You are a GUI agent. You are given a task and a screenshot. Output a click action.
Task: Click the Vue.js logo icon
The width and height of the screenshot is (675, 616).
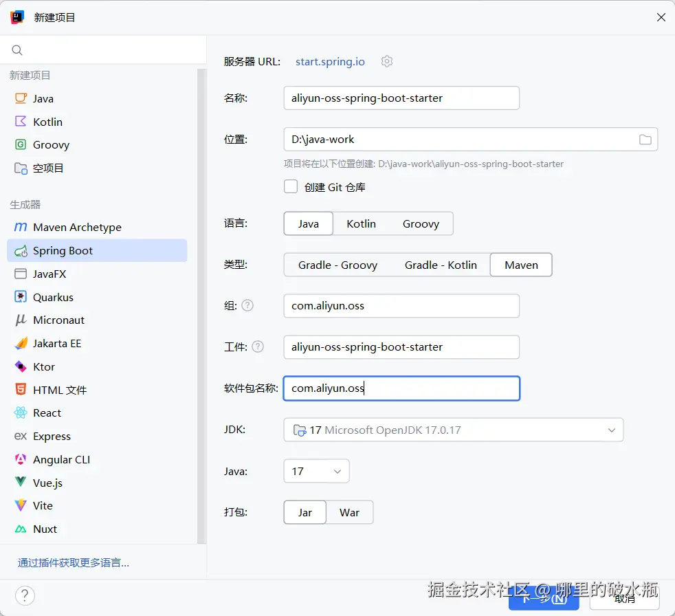[x=21, y=482]
